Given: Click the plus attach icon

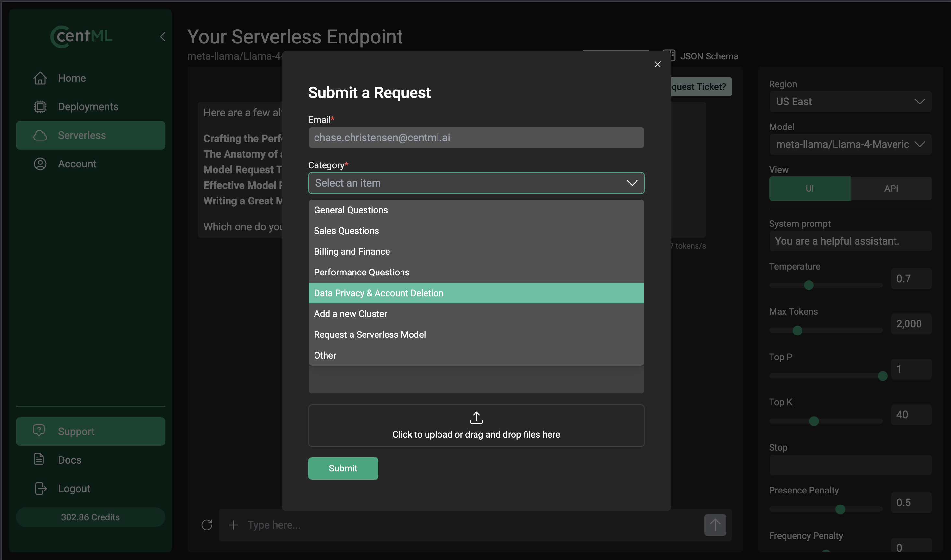Looking at the screenshot, I should point(233,525).
